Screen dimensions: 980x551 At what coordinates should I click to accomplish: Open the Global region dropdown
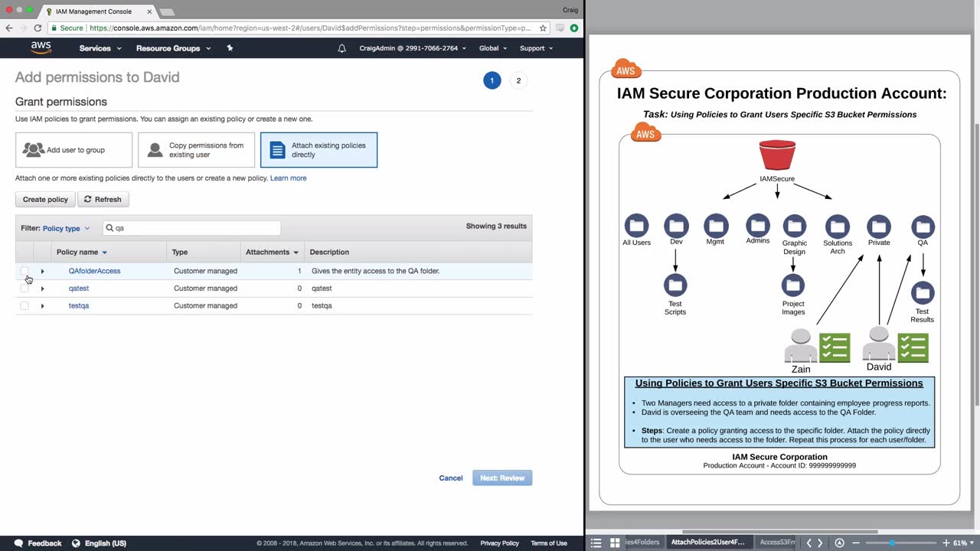coord(493,48)
